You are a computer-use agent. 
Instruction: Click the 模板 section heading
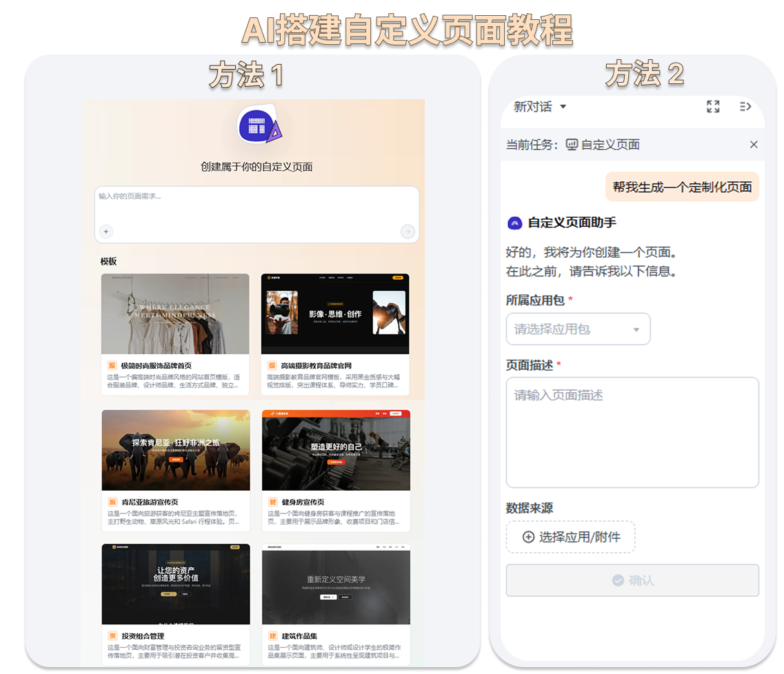pos(108,261)
